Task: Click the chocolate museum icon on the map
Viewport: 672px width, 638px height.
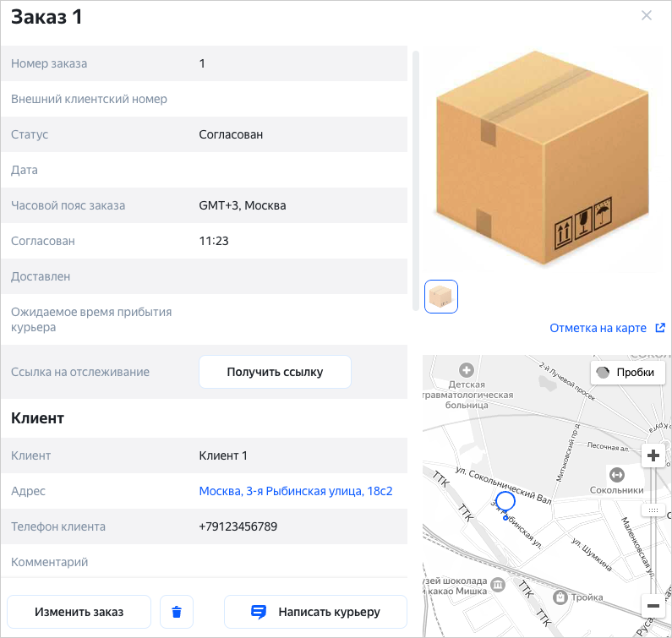Action: coord(499,585)
